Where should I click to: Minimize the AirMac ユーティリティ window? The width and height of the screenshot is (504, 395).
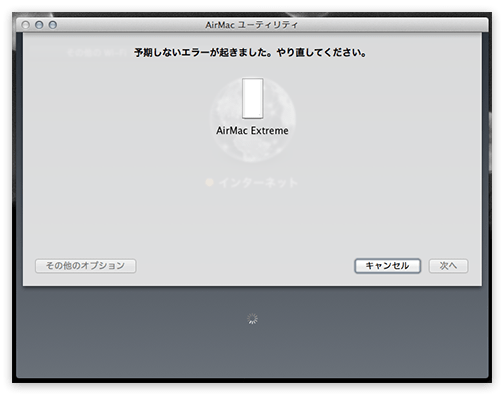click(x=39, y=25)
